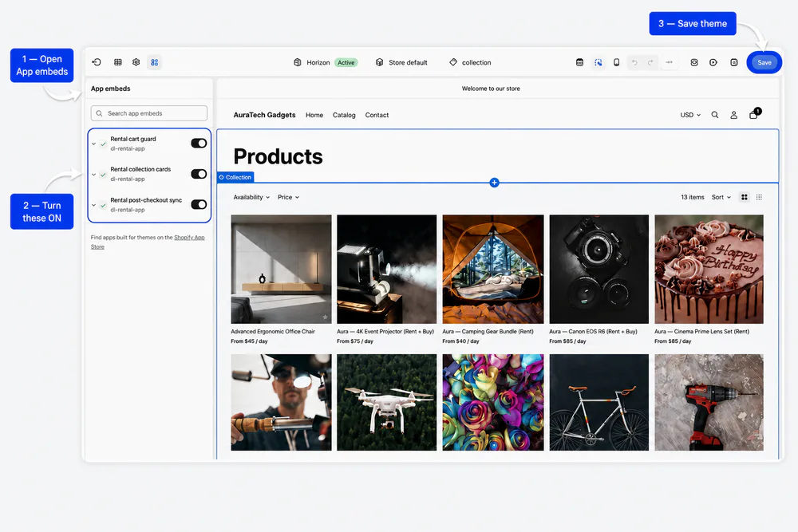Expand the Rental collection cards chevron
This screenshot has width=798, height=532.
click(93, 175)
